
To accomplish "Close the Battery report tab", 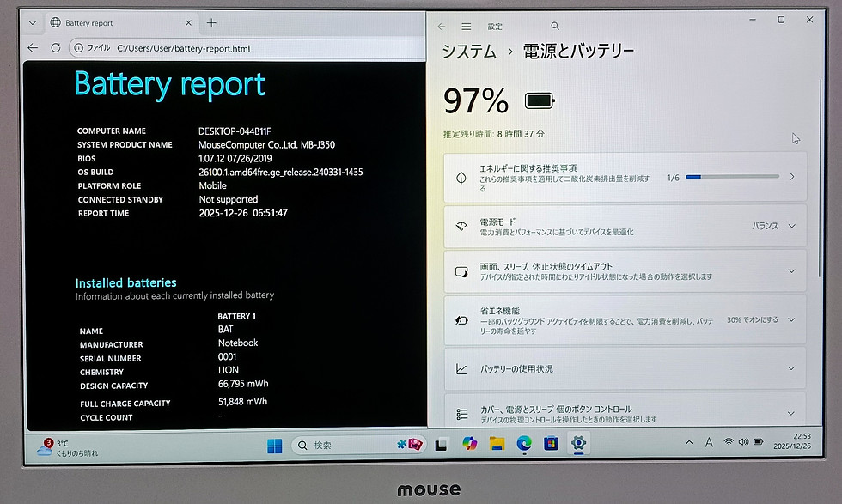I will [188, 23].
